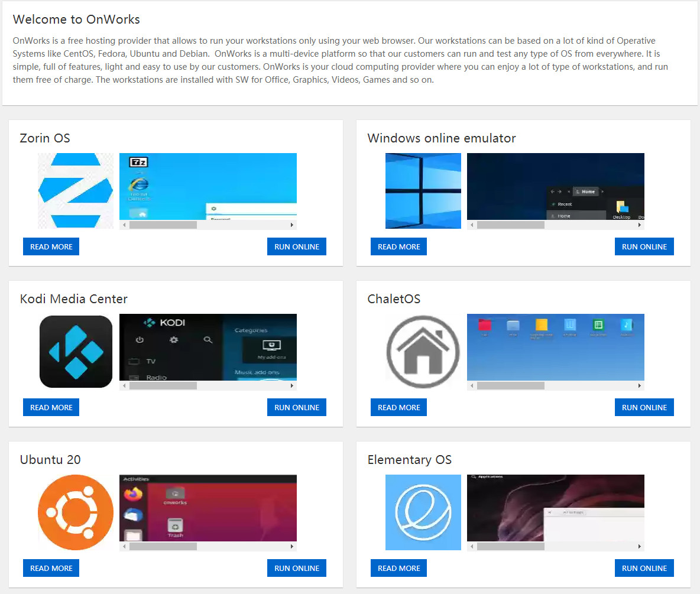Open the Windows emulator screenshot thumbnail

pyautogui.click(x=555, y=187)
